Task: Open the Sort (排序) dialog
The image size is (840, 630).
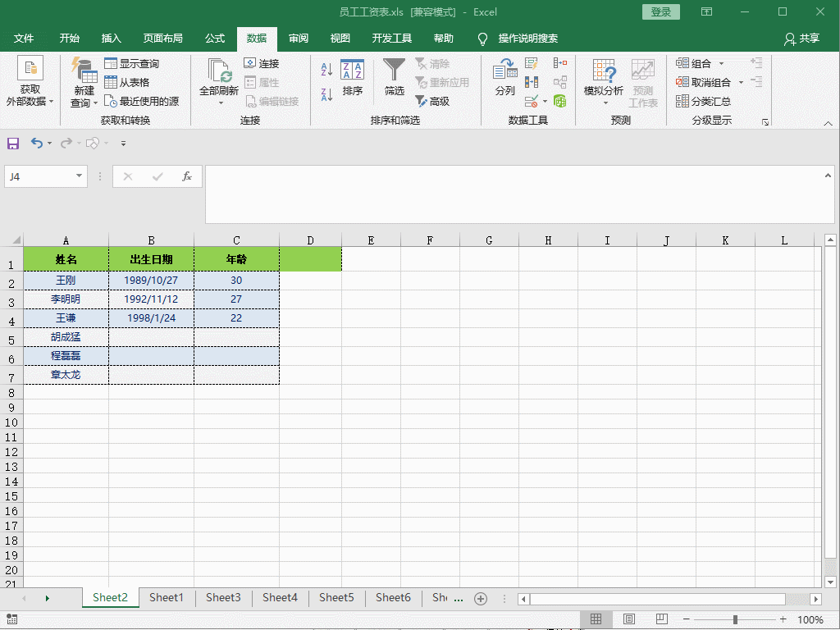Action: [353, 78]
